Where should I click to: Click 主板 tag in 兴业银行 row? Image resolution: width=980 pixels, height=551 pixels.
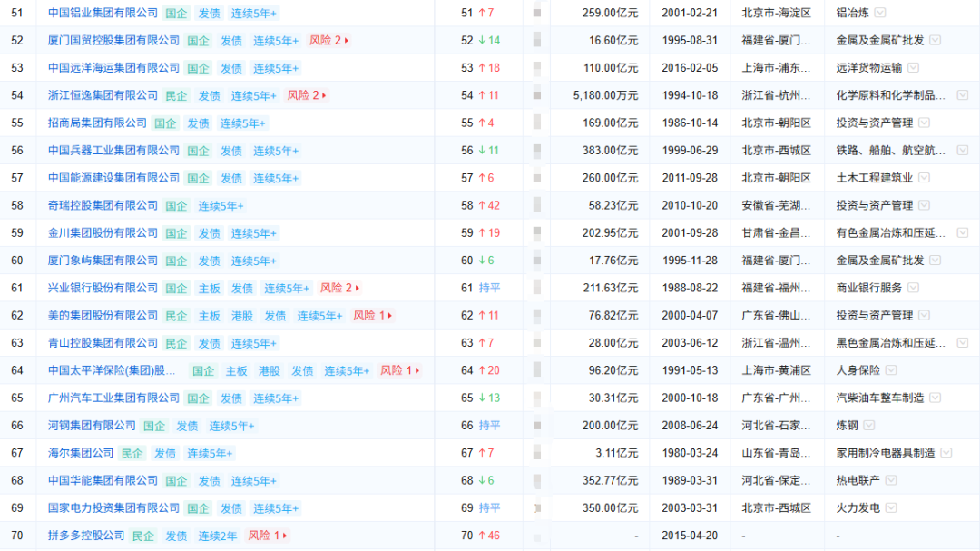tap(210, 289)
